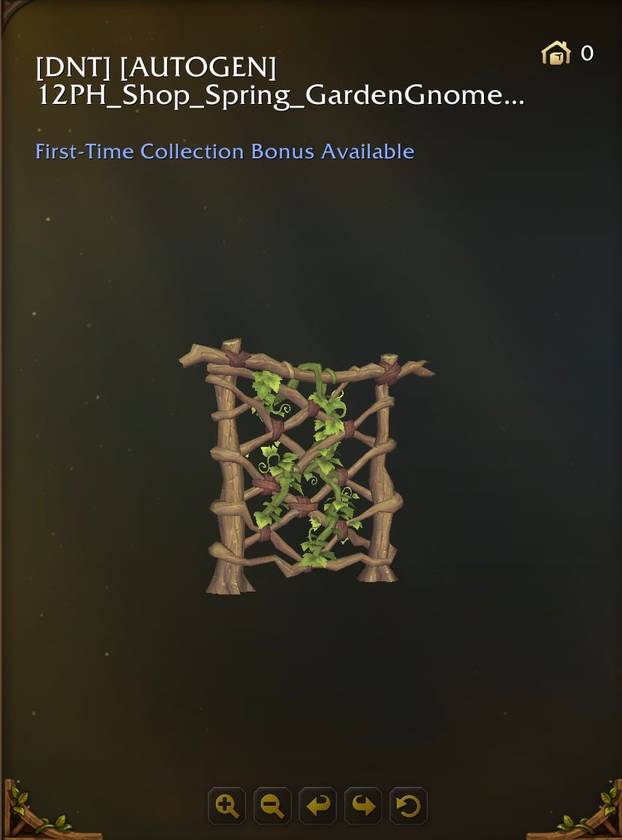Click the bottom-left leafy corner ornament

(32, 812)
